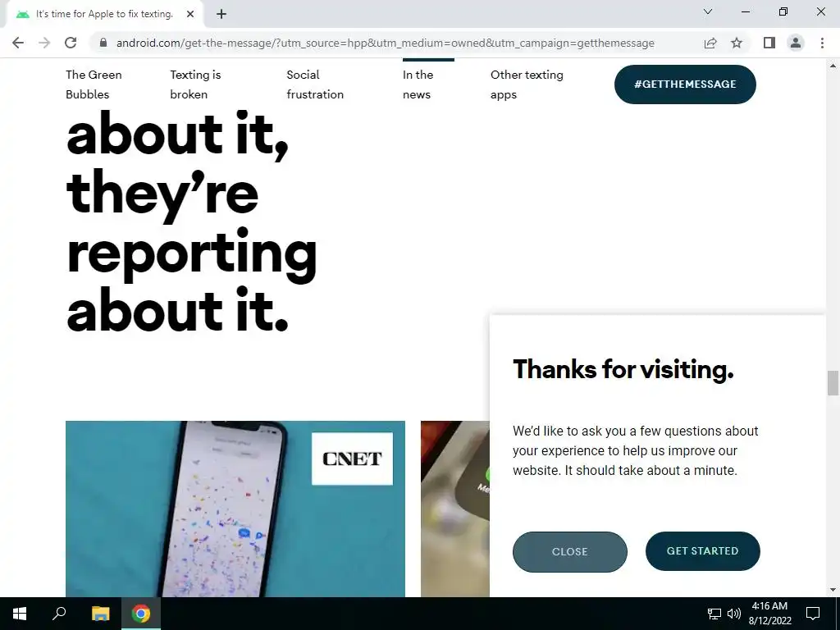This screenshot has height=630, width=840.
Task: Open the Chrome profile avatar
Action: pos(796,43)
